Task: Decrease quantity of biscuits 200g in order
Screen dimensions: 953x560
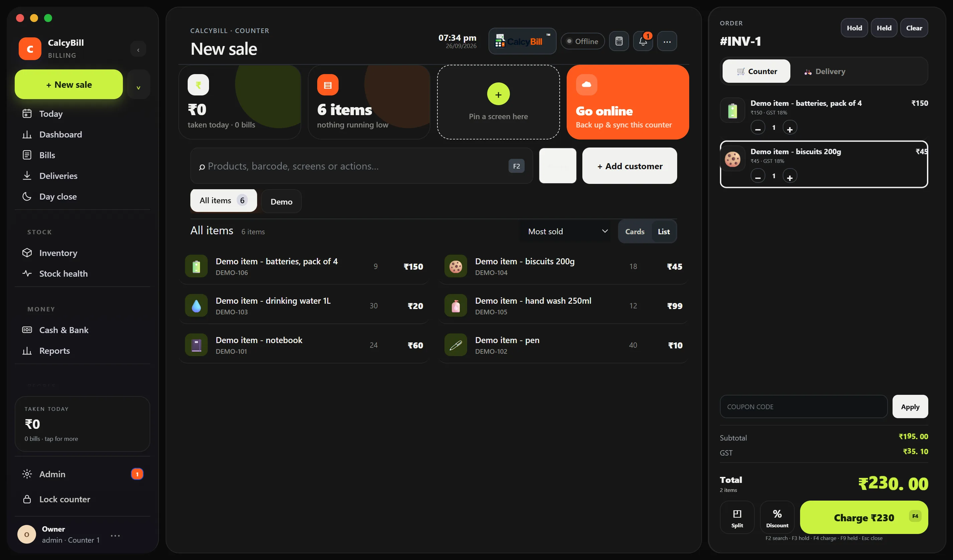Action: point(757,176)
